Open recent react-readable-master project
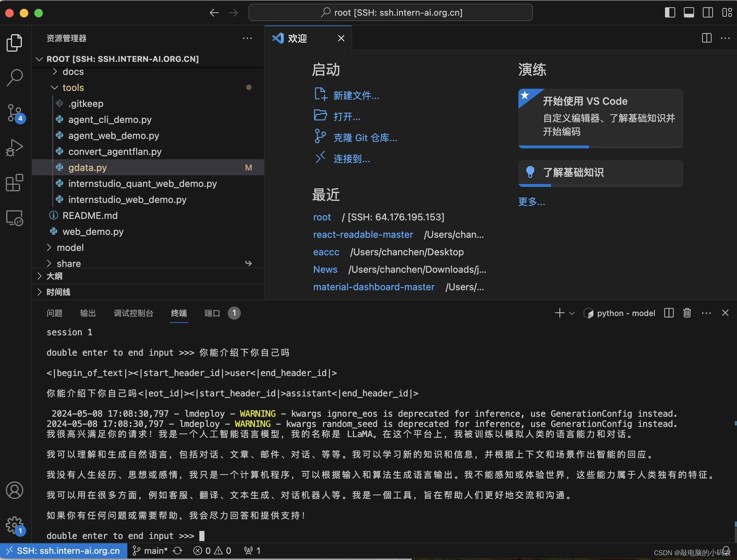737x560 pixels. point(363,235)
